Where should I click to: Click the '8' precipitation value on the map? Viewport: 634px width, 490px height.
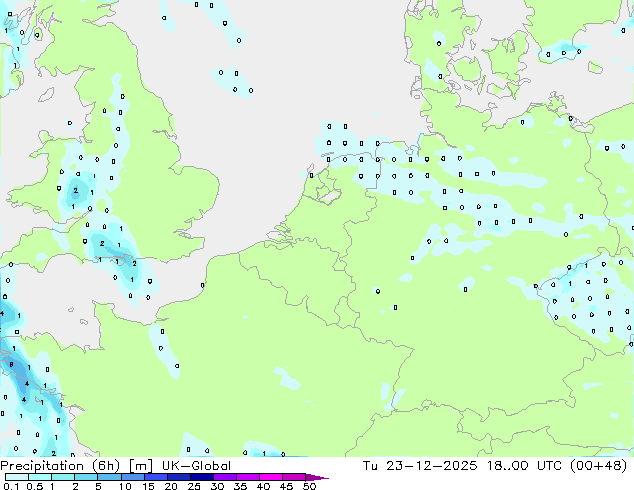(x=11, y=364)
